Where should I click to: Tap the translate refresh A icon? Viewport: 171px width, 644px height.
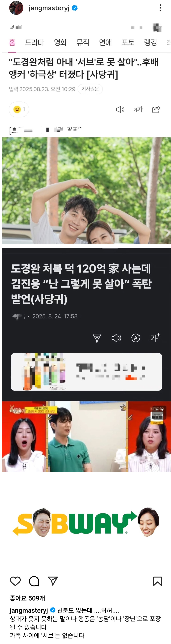pos(136,338)
